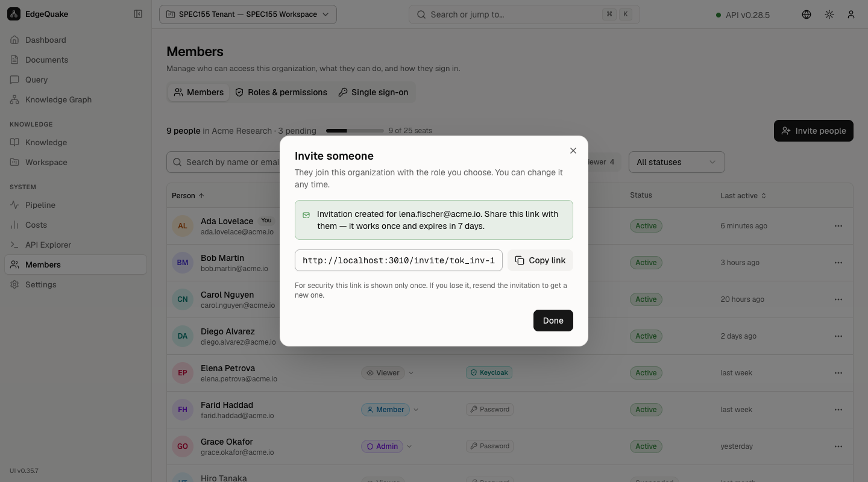Open row actions for Diego Alvarez

click(838, 336)
